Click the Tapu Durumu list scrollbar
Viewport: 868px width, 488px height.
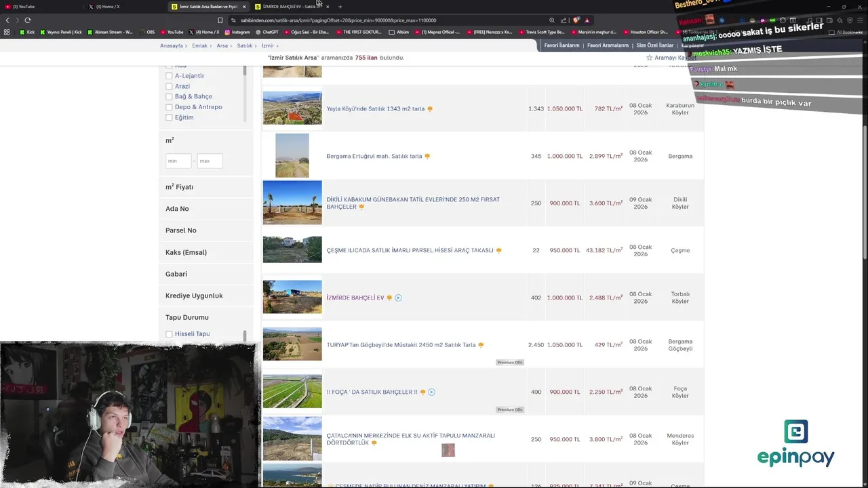(245, 335)
